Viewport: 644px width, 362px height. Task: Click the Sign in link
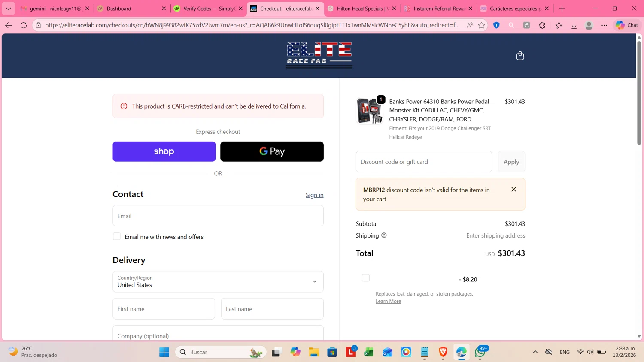(315, 195)
